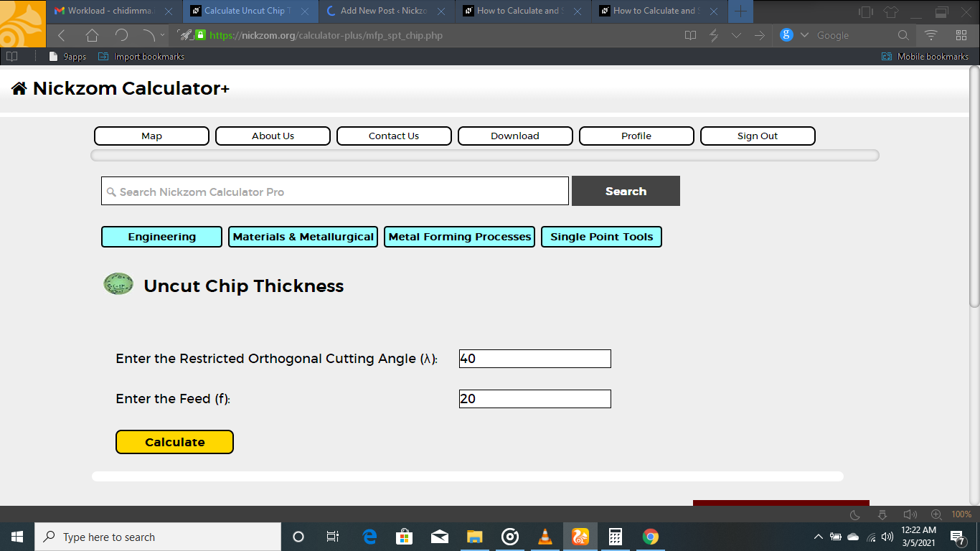Open Microsoft Store from taskbar
The width and height of the screenshot is (980, 551).
point(405,537)
